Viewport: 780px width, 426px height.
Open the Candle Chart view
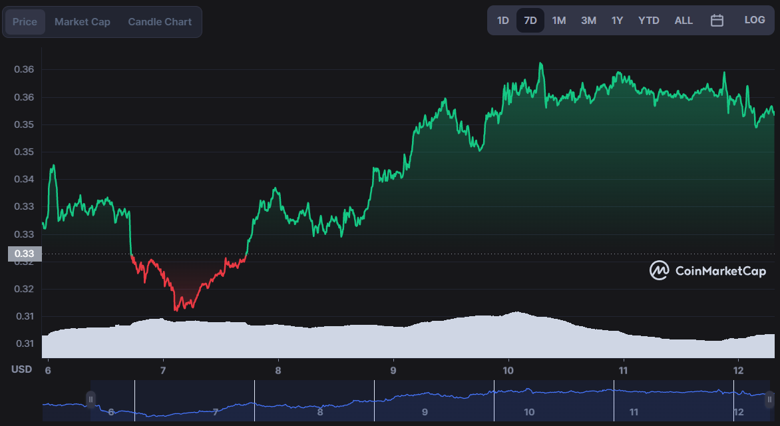160,22
